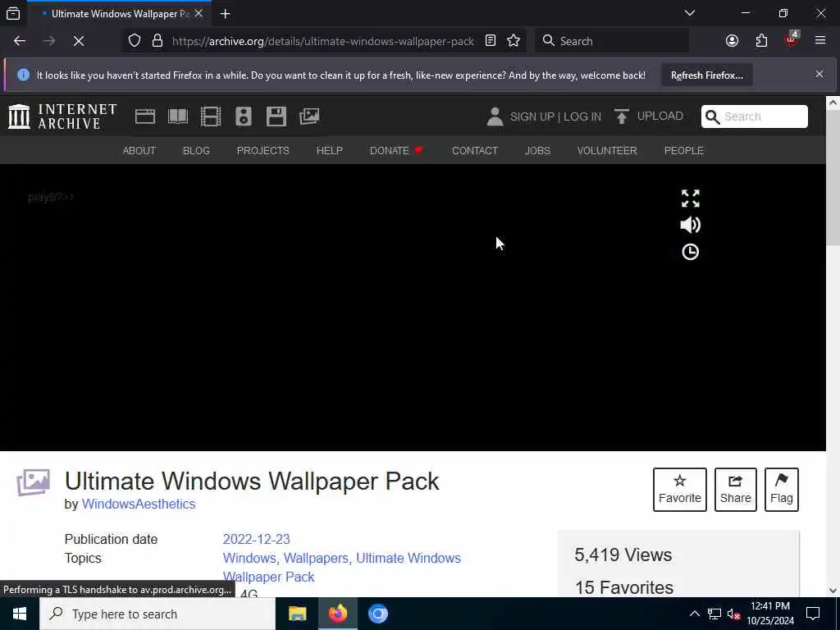Toggle reader view icon
This screenshot has height=630, width=840.
pos(491,41)
